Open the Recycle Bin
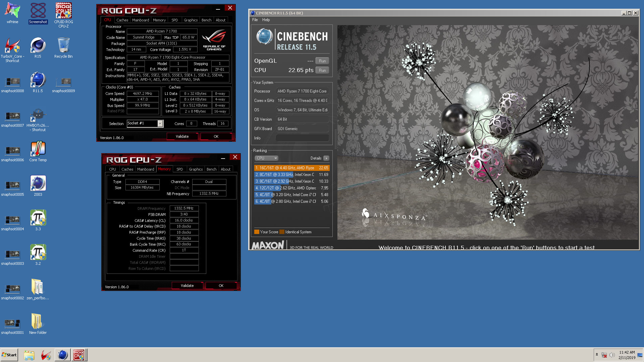Image resolution: width=644 pixels, height=362 pixels. [x=63, y=48]
